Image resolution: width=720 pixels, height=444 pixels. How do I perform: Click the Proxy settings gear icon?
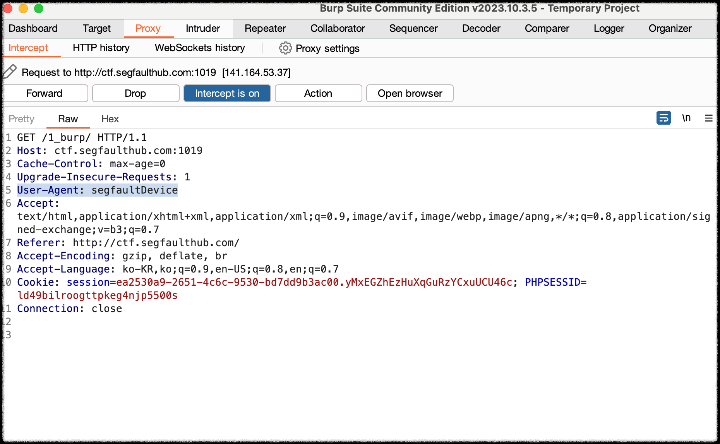coord(285,48)
